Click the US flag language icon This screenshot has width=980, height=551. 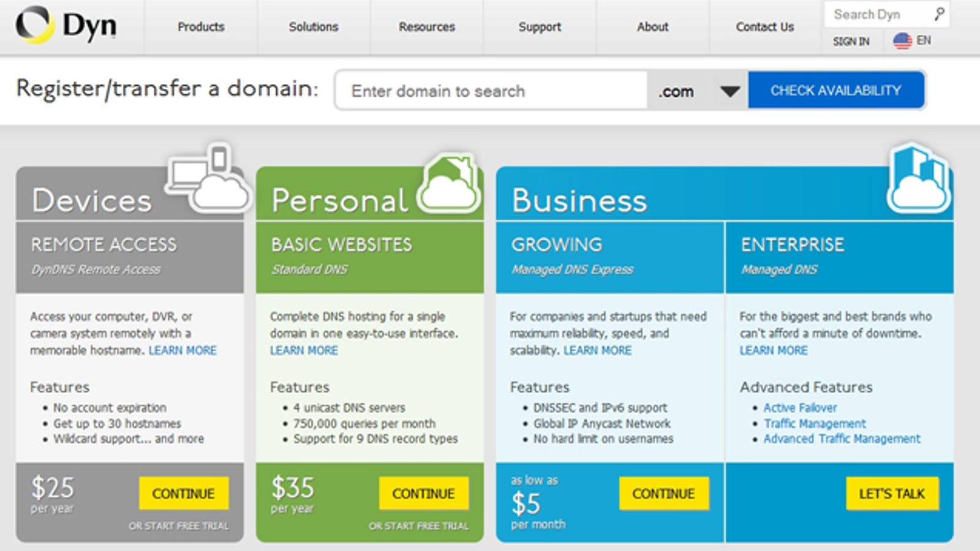[902, 41]
